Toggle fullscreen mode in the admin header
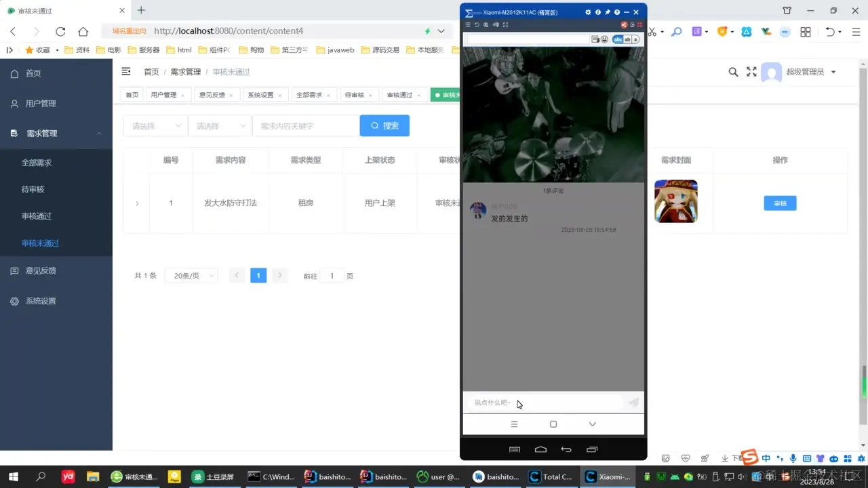 point(751,72)
